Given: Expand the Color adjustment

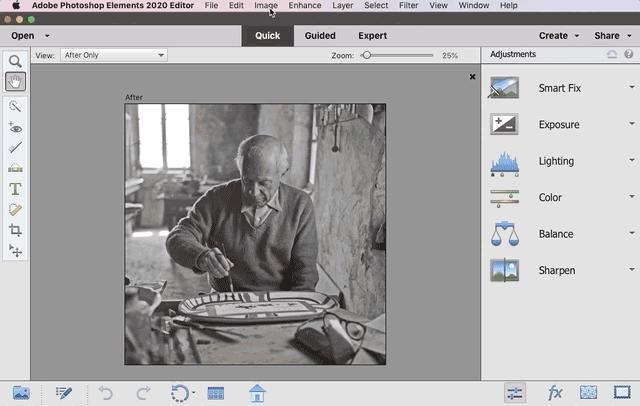Looking at the screenshot, I should point(631,196).
